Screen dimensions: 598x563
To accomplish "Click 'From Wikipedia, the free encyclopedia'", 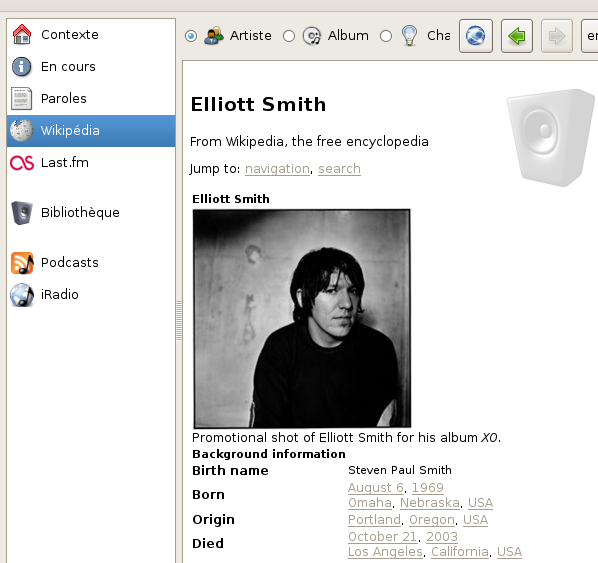I will click(x=309, y=142).
